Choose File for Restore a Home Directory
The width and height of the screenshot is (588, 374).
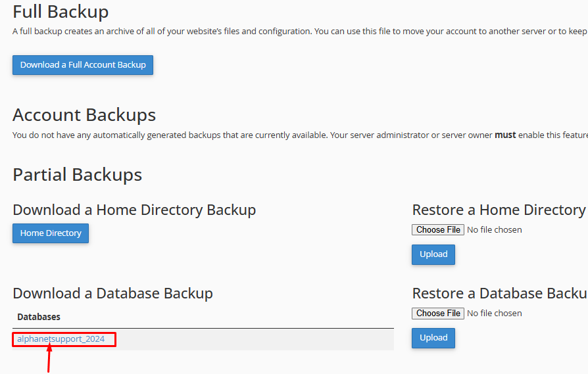pyautogui.click(x=438, y=230)
